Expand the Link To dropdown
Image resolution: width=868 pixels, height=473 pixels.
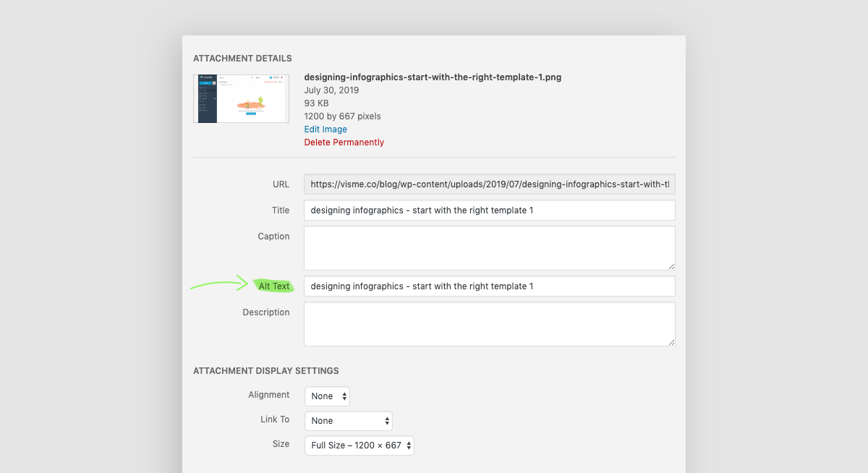(348, 421)
